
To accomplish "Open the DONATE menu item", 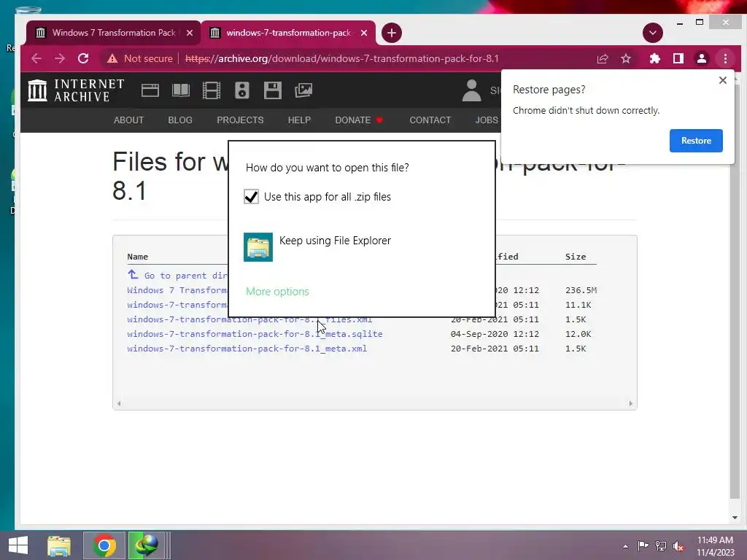I will click(x=359, y=120).
